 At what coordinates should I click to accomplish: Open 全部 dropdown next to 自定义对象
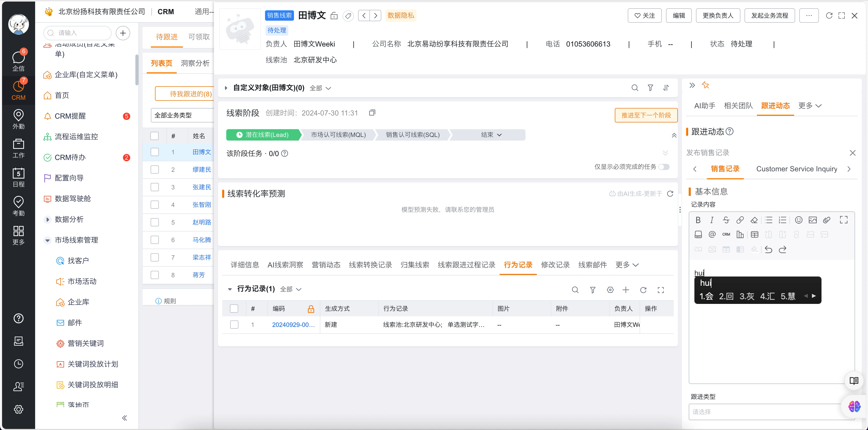click(x=320, y=88)
